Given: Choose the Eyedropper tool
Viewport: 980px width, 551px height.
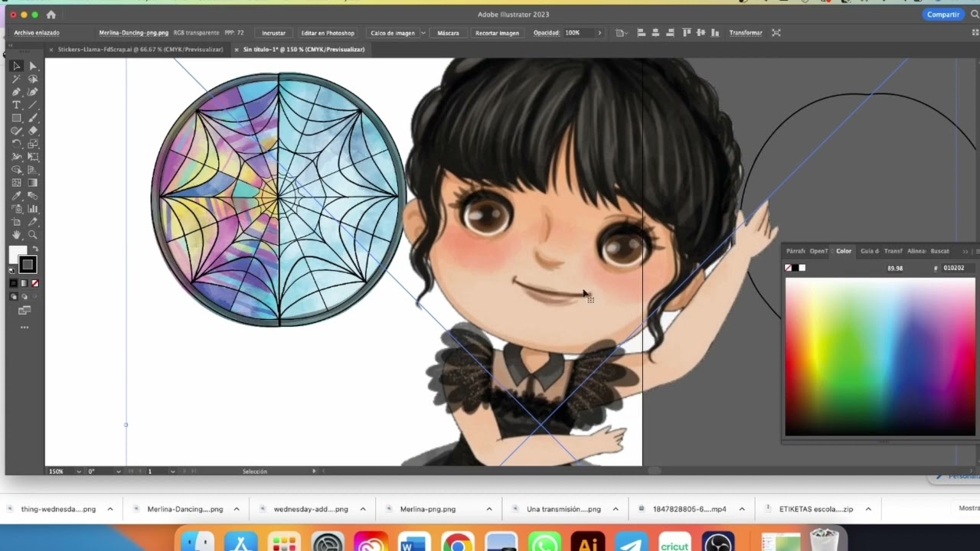Looking at the screenshot, I should [x=16, y=196].
